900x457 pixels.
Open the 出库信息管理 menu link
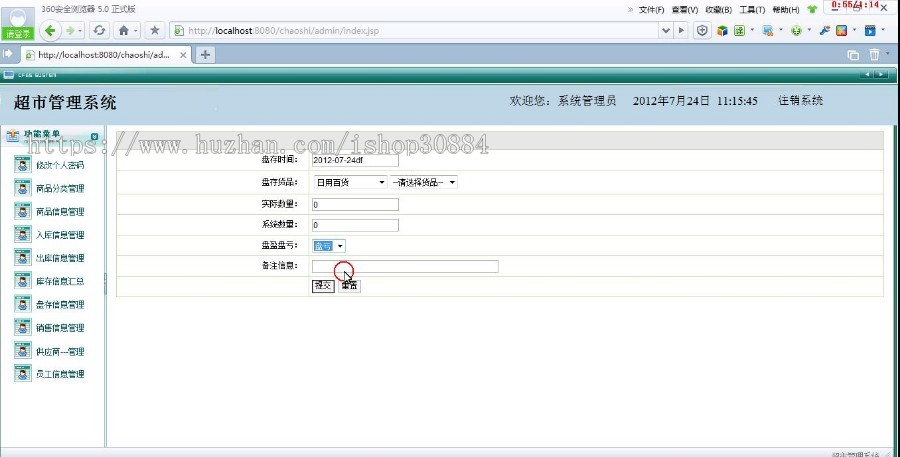[x=60, y=258]
